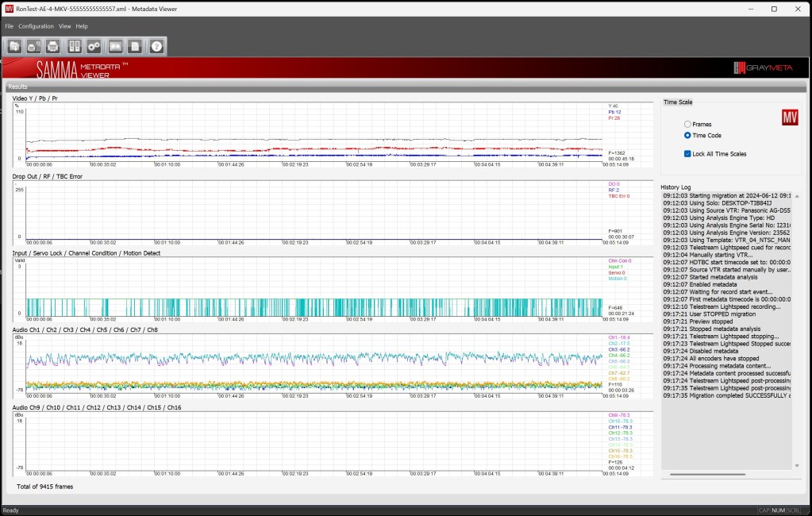
Task: Select the Frames radio button
Action: click(x=687, y=125)
